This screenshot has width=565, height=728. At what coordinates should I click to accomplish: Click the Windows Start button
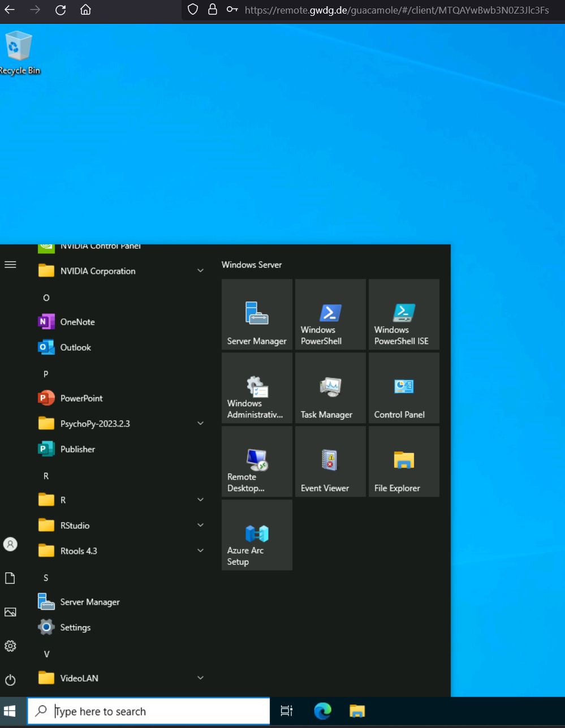10,712
